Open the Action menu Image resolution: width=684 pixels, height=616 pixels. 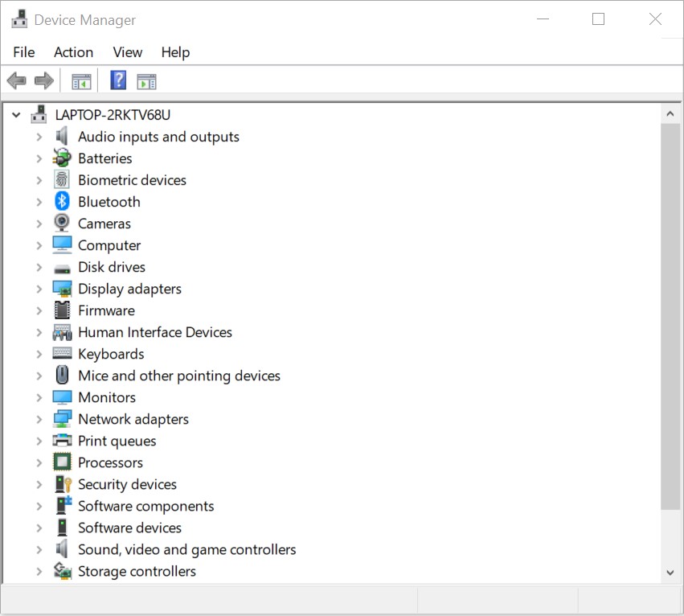pos(73,52)
